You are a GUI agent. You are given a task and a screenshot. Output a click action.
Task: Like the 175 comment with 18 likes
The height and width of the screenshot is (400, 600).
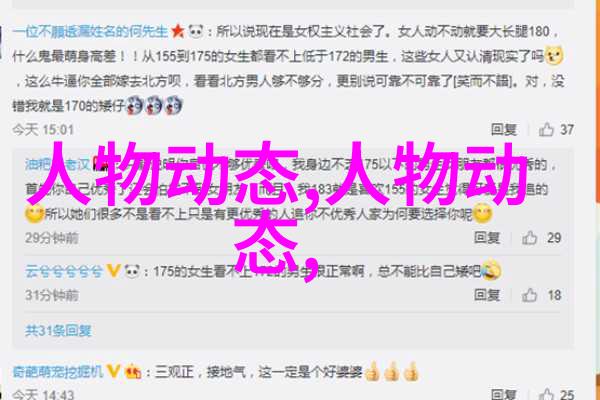[x=530, y=295]
